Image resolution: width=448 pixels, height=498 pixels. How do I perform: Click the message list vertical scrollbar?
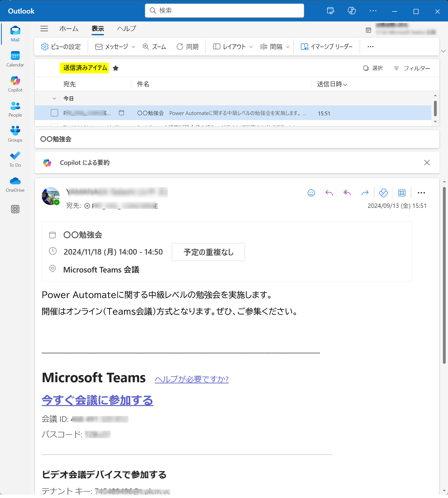[x=435, y=109]
